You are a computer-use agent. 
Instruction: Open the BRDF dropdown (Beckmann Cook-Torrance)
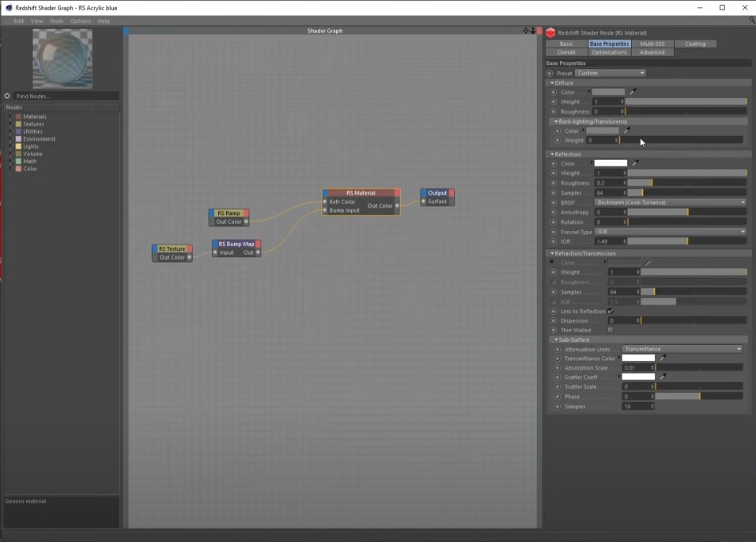coord(671,203)
